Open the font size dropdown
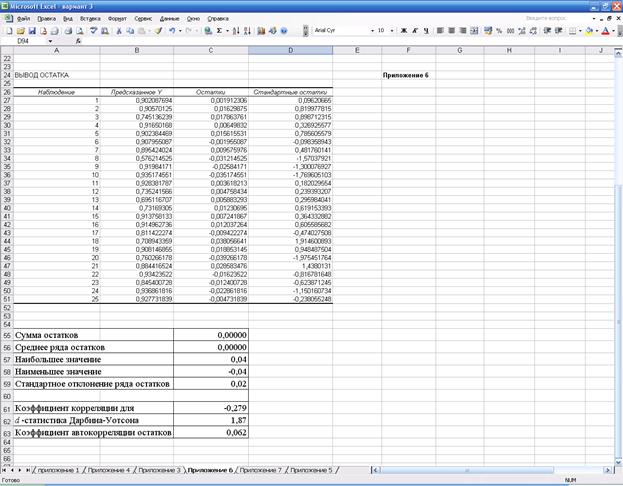The width and height of the screenshot is (623, 486). click(x=391, y=31)
